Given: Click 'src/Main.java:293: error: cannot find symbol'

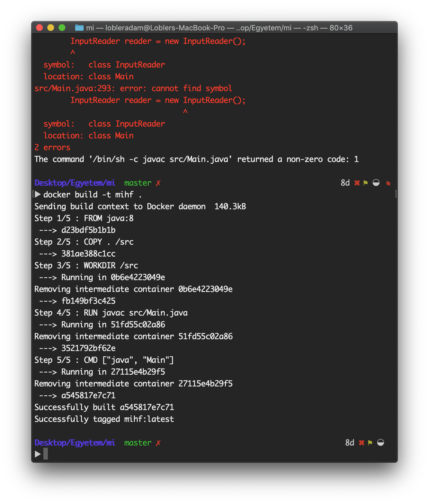Looking at the screenshot, I should click(x=133, y=88).
